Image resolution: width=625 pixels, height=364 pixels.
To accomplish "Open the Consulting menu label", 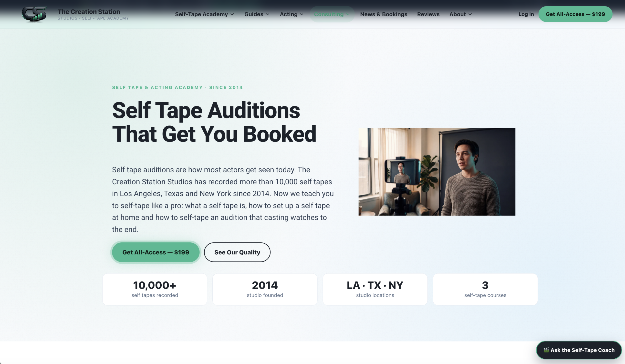I will coord(329,14).
